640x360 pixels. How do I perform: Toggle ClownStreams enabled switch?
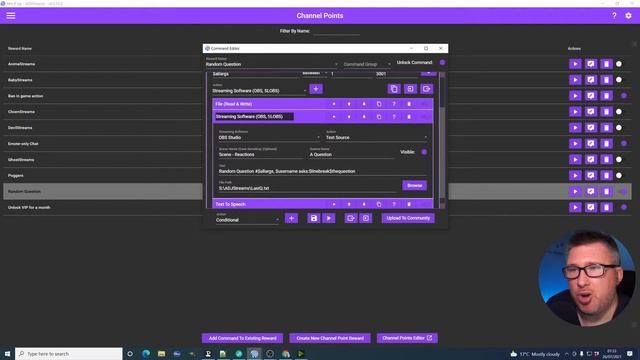[619, 112]
